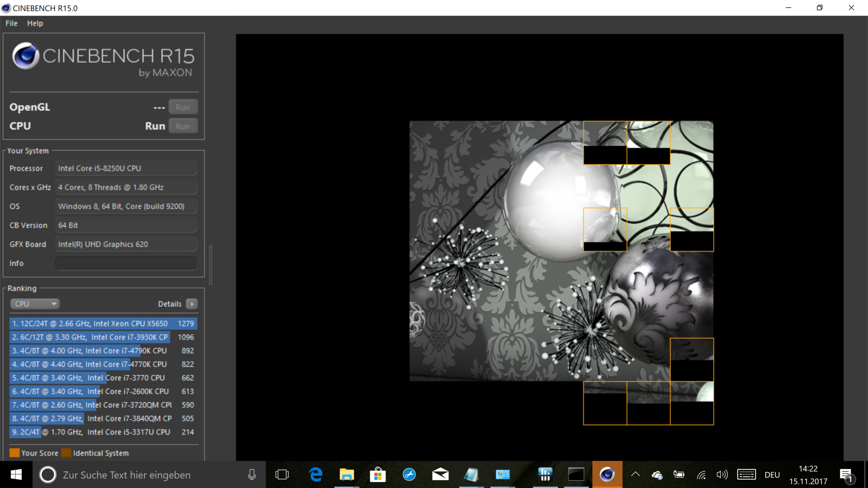This screenshot has width=868, height=488.
Task: Open the picture viewer taskbar app
Action: 502,474
